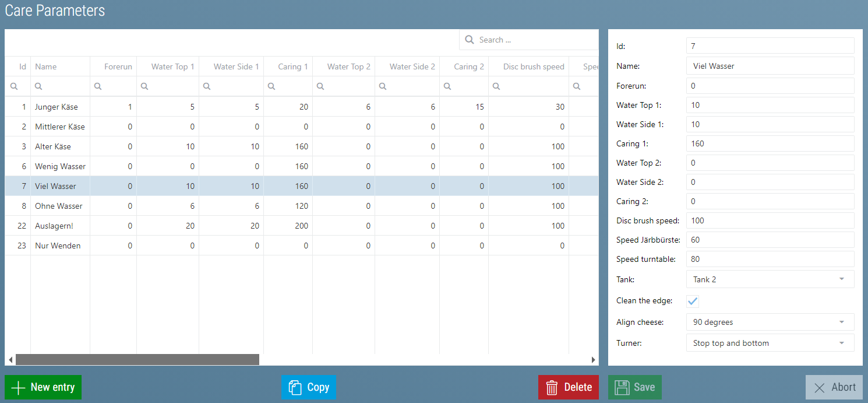Click the floppy disk Save icon
Image resolution: width=868 pixels, height=403 pixels.
pos(622,388)
